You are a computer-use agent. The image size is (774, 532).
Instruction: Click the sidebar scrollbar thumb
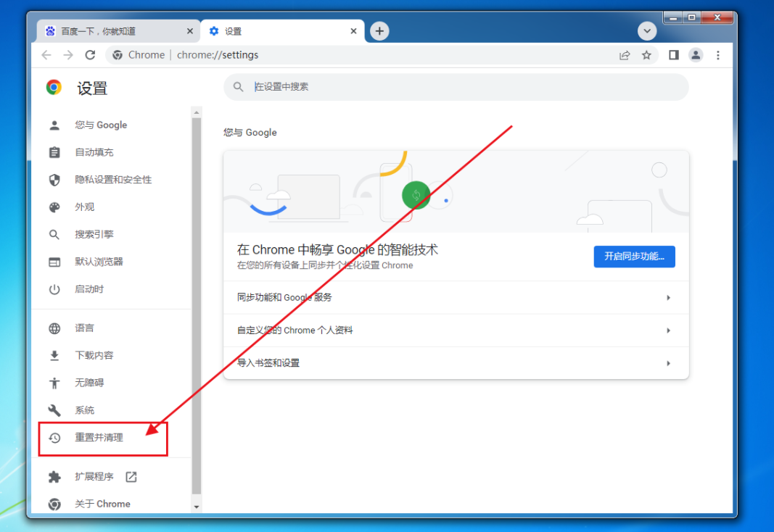click(x=197, y=306)
